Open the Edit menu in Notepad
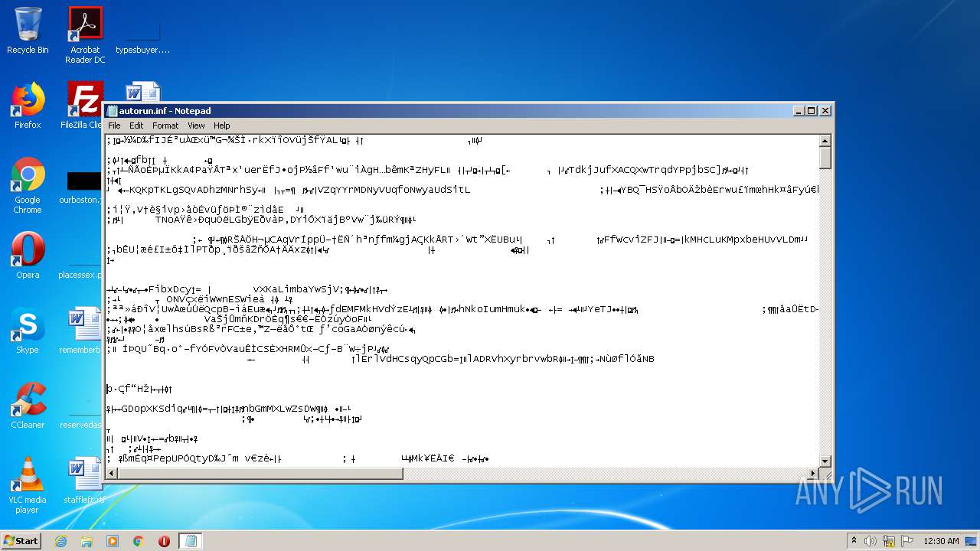Image resolution: width=980 pixels, height=551 pixels. tap(136, 126)
